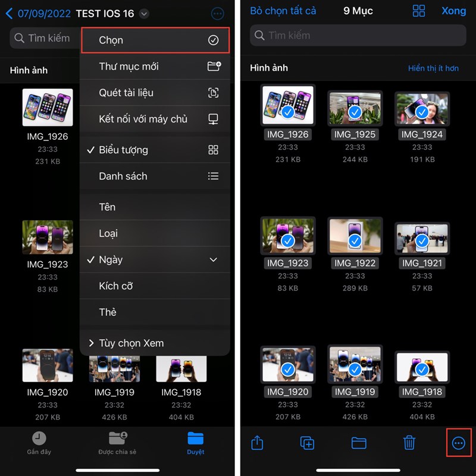Tap Xong to finish selection
Viewport: 476px width, 476px height.
pos(454,11)
